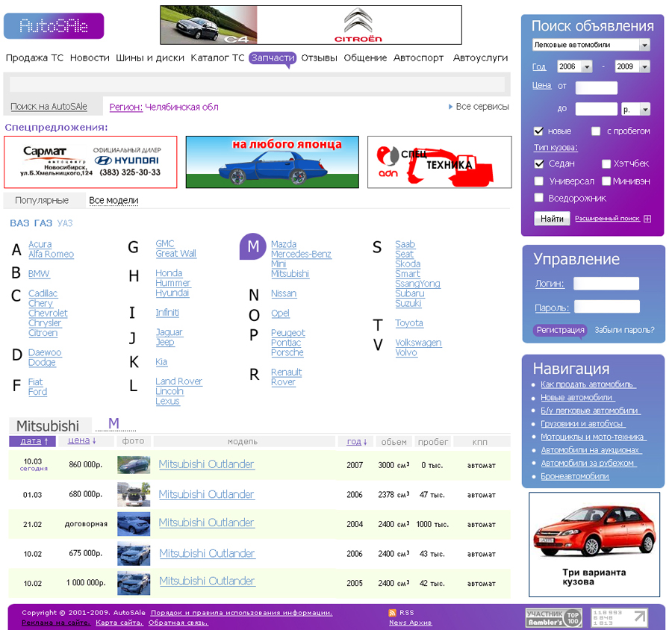Click the AutoSAle logo
672x630 pixels.
coord(52,25)
